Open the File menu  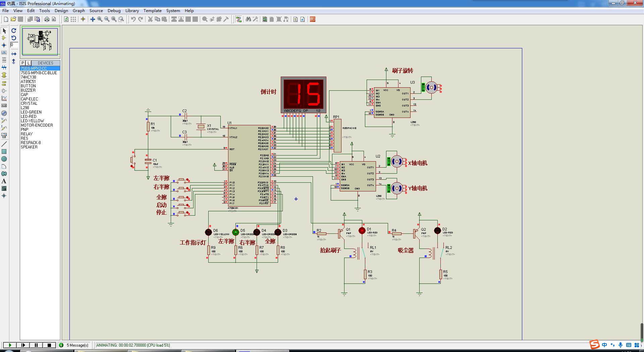click(6, 11)
